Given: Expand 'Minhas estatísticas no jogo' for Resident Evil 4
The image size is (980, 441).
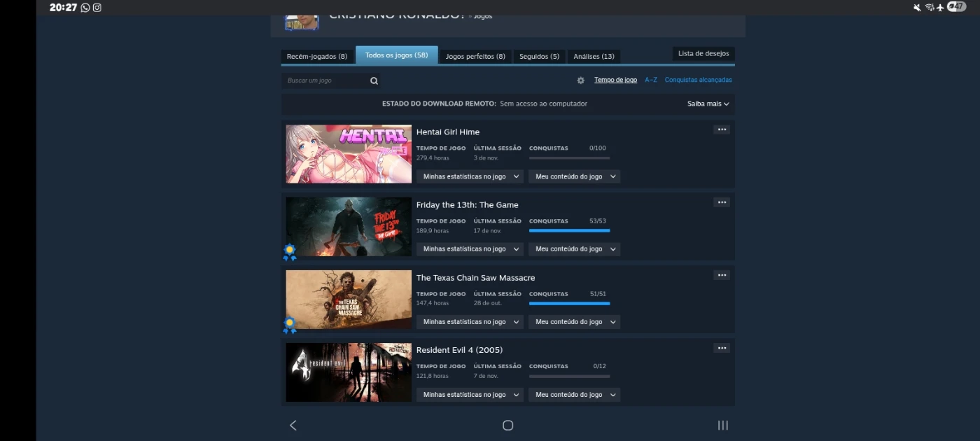Looking at the screenshot, I should 470,395.
